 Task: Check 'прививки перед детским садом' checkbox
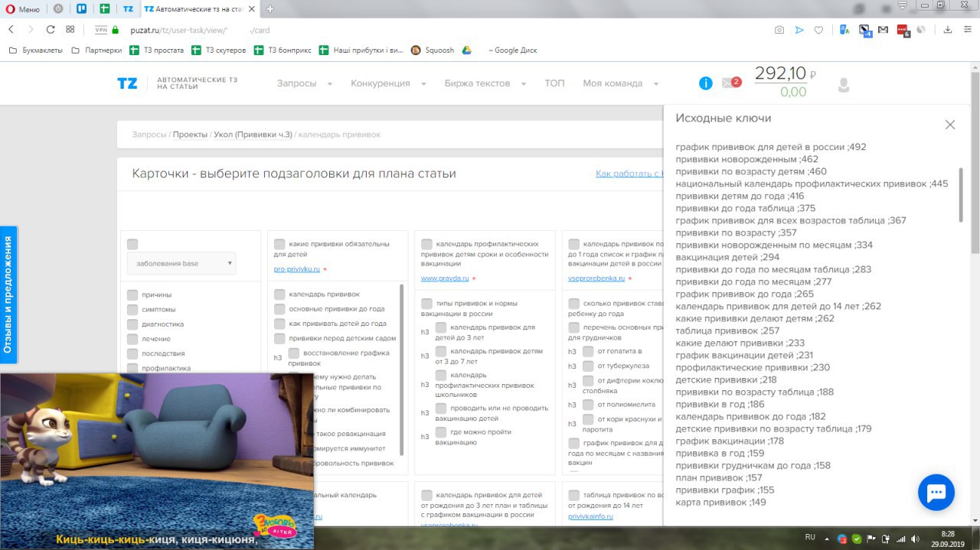[279, 338]
